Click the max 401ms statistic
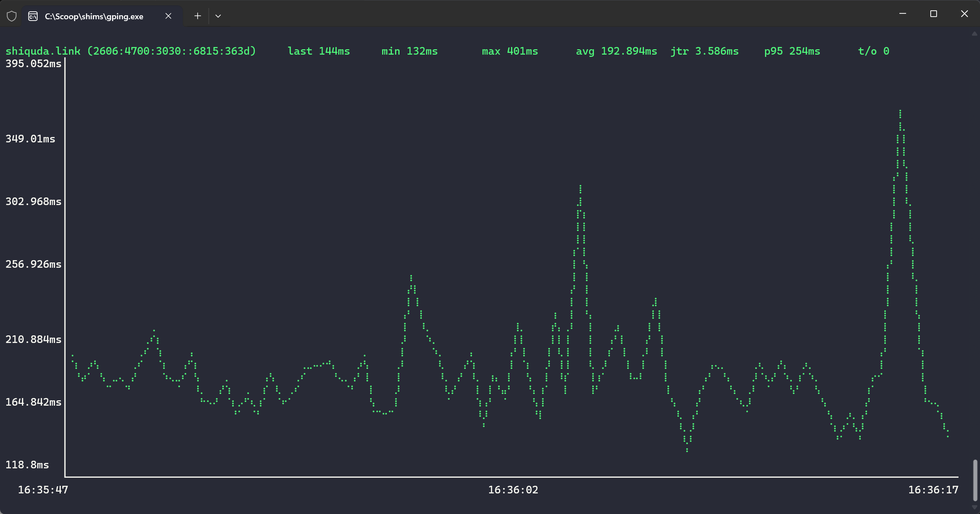 coord(510,51)
